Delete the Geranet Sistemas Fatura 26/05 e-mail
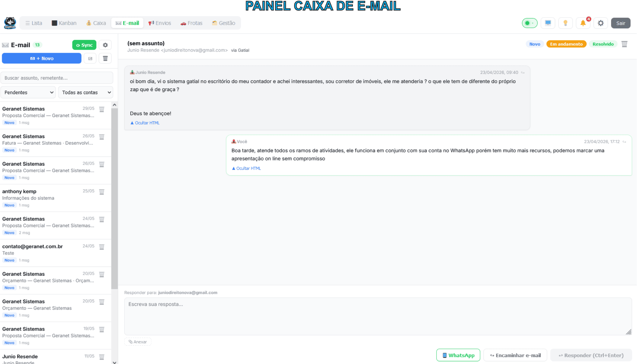The image size is (637, 364). pyautogui.click(x=102, y=137)
